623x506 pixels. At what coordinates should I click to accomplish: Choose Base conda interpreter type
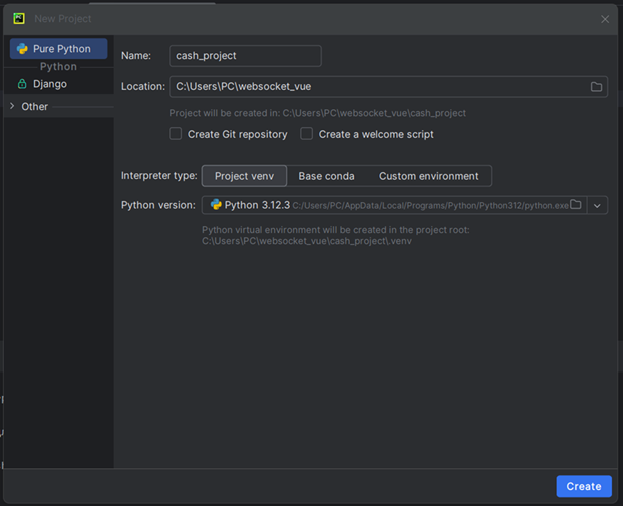pyautogui.click(x=326, y=176)
